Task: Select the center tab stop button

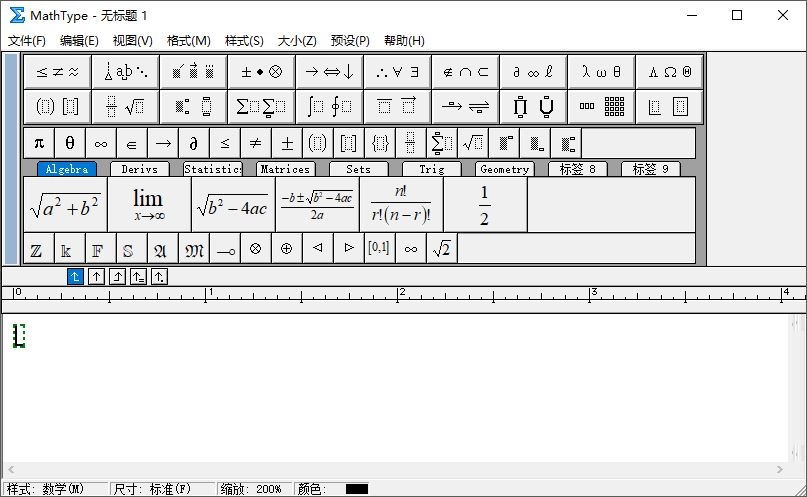Action: click(96, 277)
